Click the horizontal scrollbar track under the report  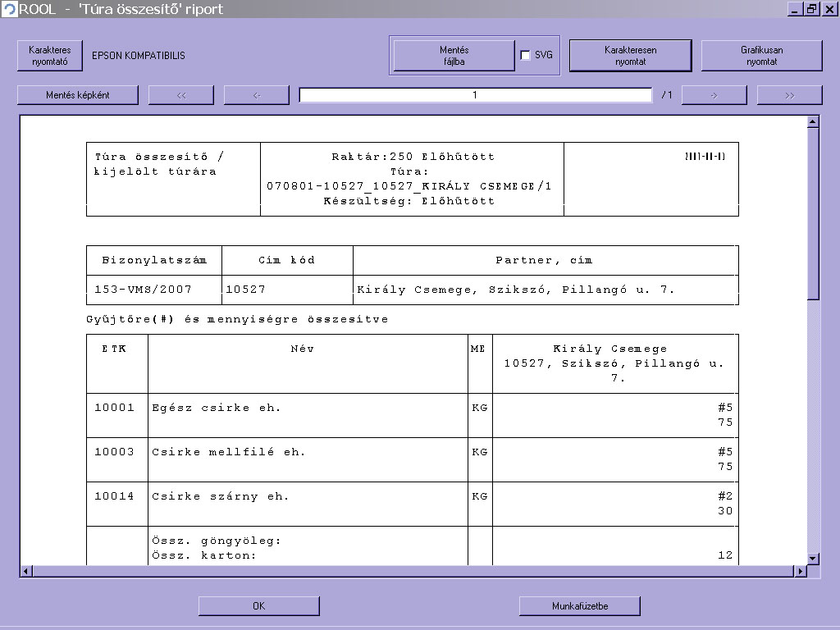click(410, 571)
